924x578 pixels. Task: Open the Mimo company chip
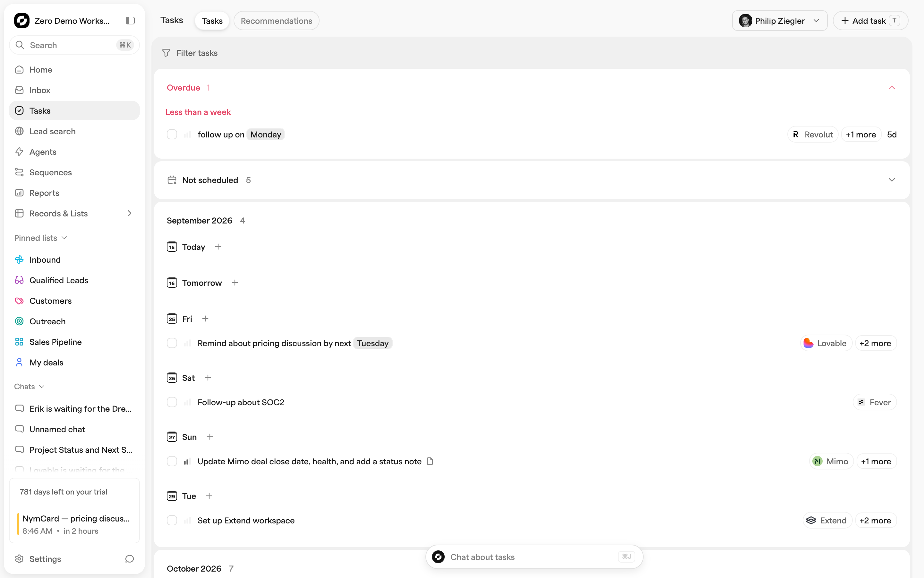(x=831, y=461)
